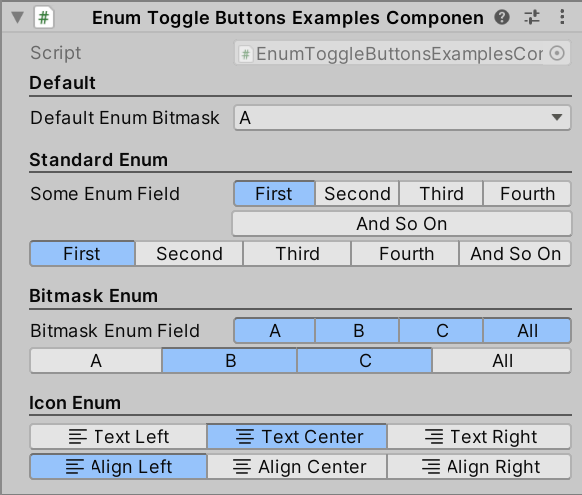The image size is (582, 495).
Task: Select the Align Center icon button
Action: point(297,466)
